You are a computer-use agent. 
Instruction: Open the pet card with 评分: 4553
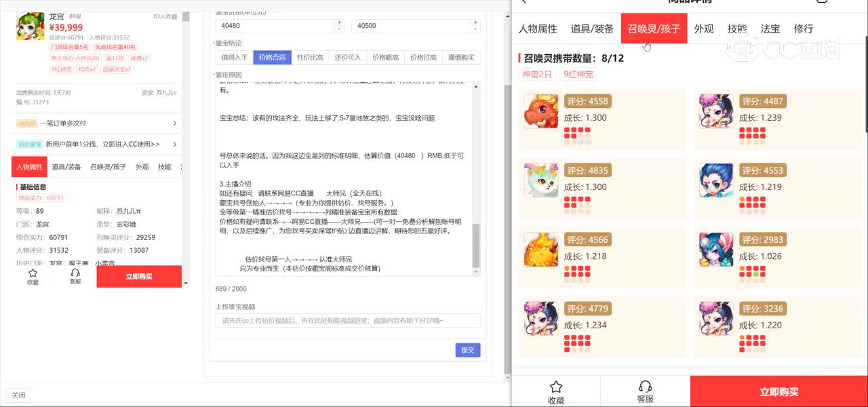click(778, 189)
